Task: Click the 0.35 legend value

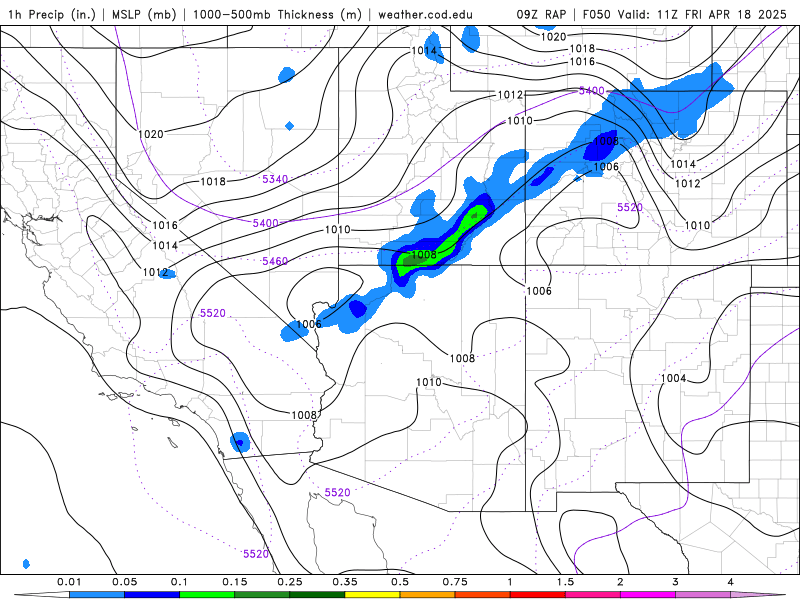Action: (x=345, y=582)
